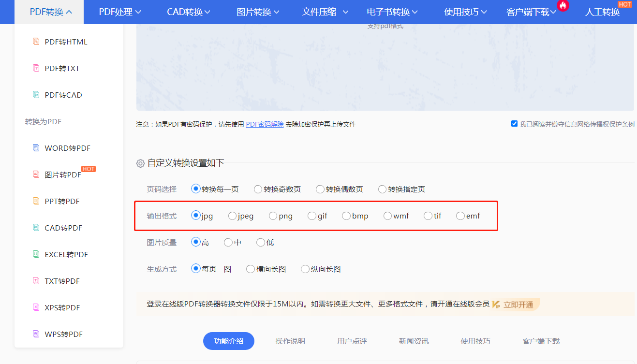637x364 pixels.
Task: Expand the PDF处理 dropdown menu
Action: pyautogui.click(x=120, y=12)
